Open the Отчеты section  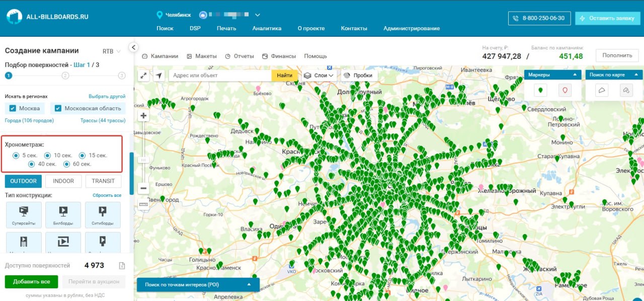click(x=239, y=56)
